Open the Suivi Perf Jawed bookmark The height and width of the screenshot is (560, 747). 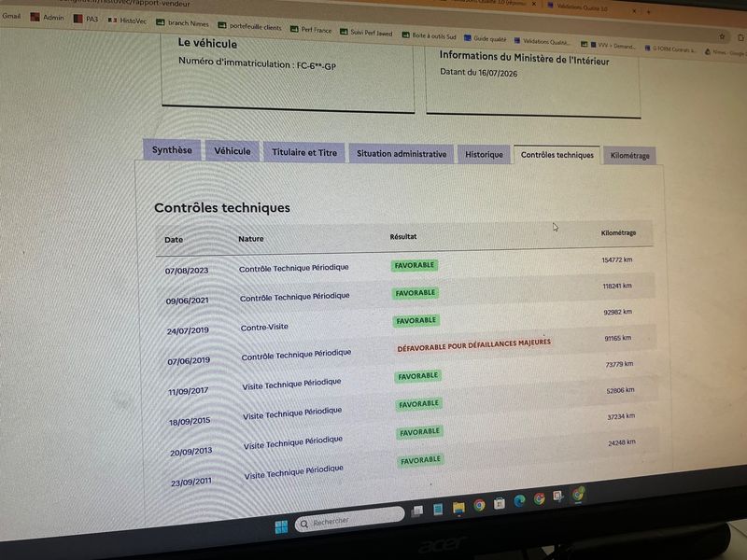point(366,33)
